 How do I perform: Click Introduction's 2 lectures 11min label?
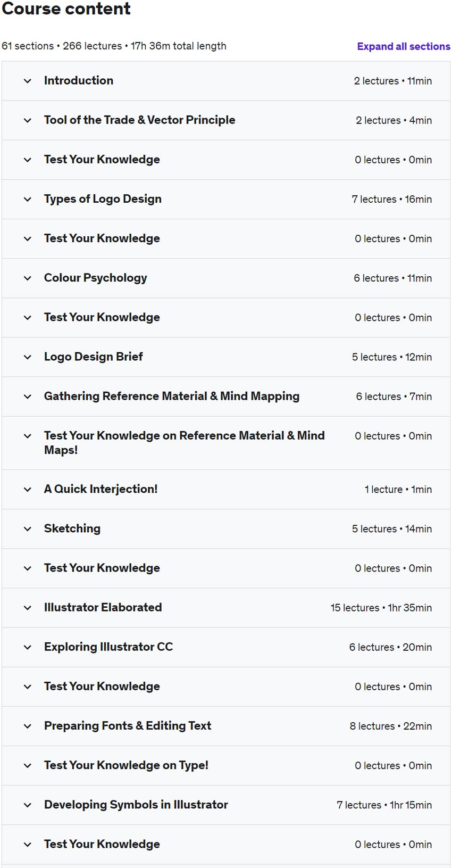tap(392, 81)
